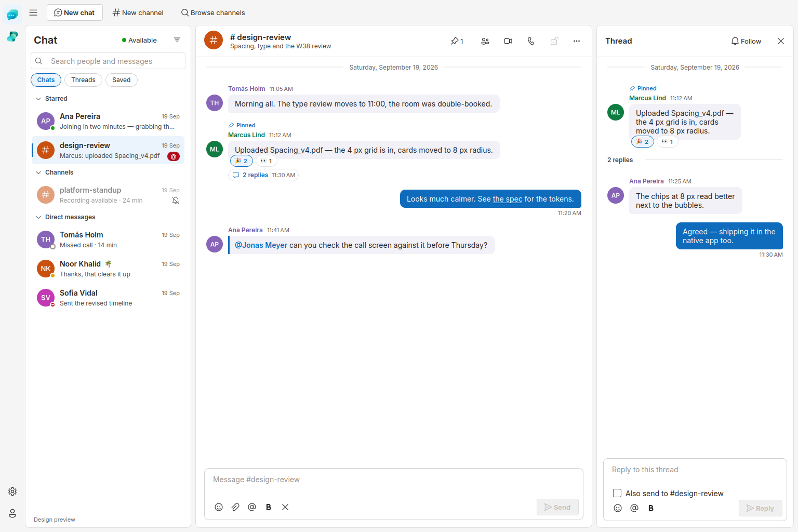Open the 2 replies thread link

click(263, 175)
